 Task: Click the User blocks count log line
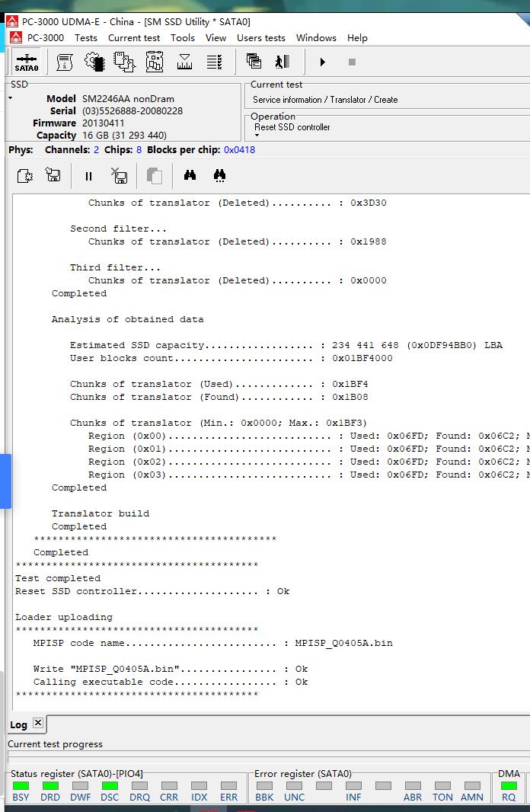[231, 358]
